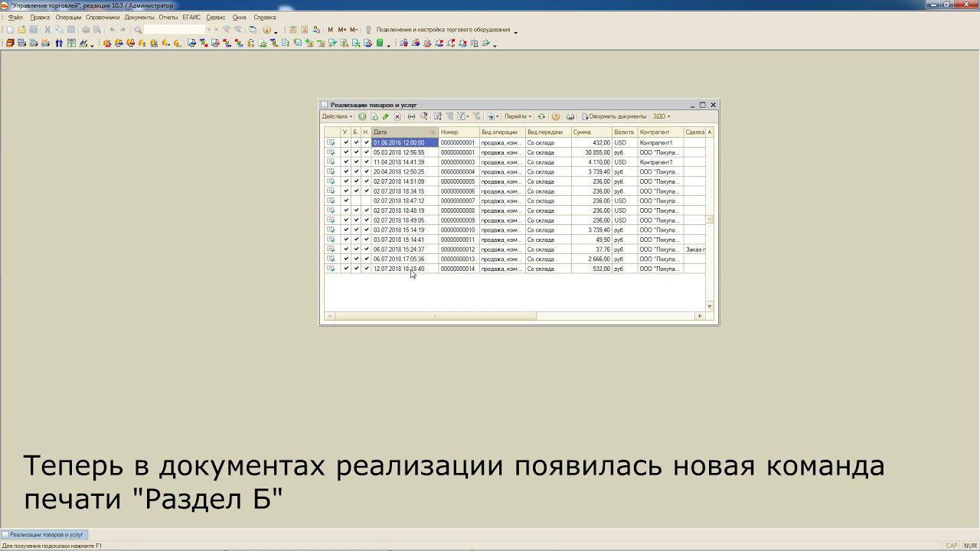Viewport: 980px width, 551px height.
Task: Switch to Реализации товаров и услуг window tab at the bottom
Action: [x=44, y=534]
